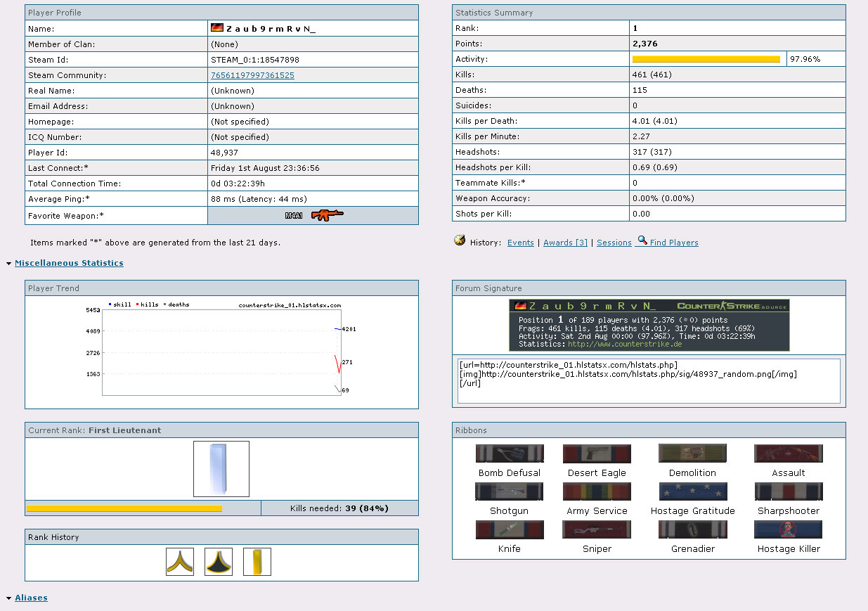The width and height of the screenshot is (868, 611).
Task: Click the M4A1 favorite weapon icon
Action: [314, 215]
